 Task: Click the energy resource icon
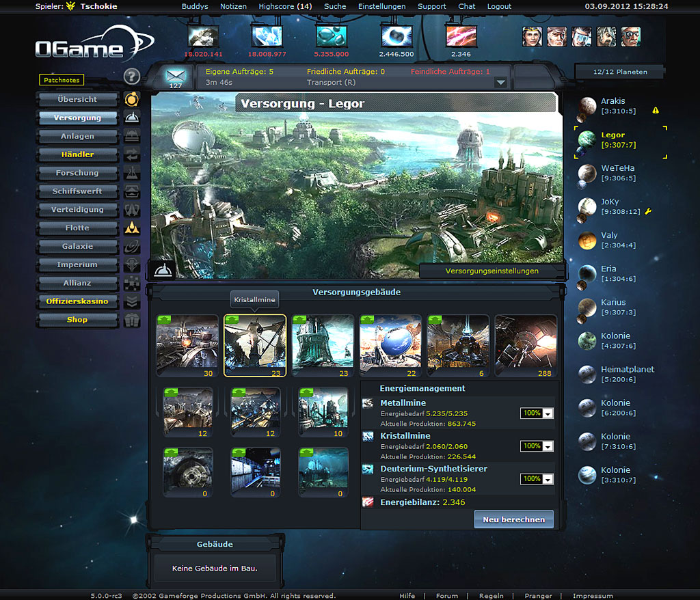click(461, 36)
